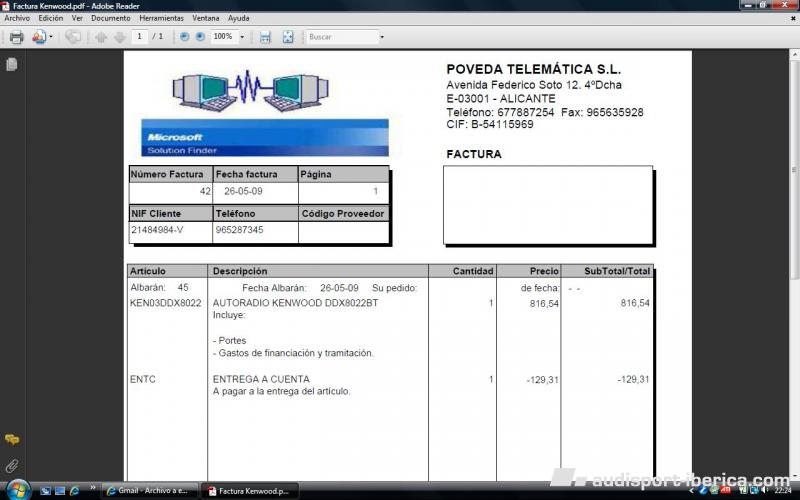Click the system clock showing 22:24
This screenshot has height=500, width=800.
click(x=783, y=491)
